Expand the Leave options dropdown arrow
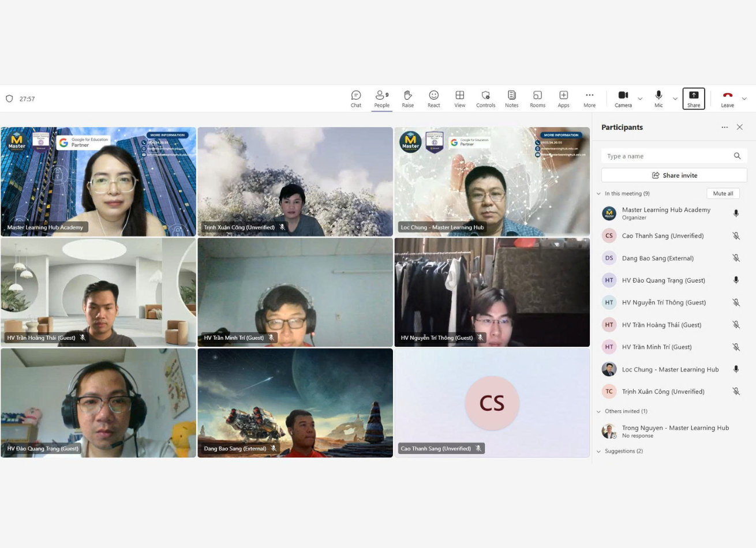Screen dimensions: 756x548 click(744, 99)
